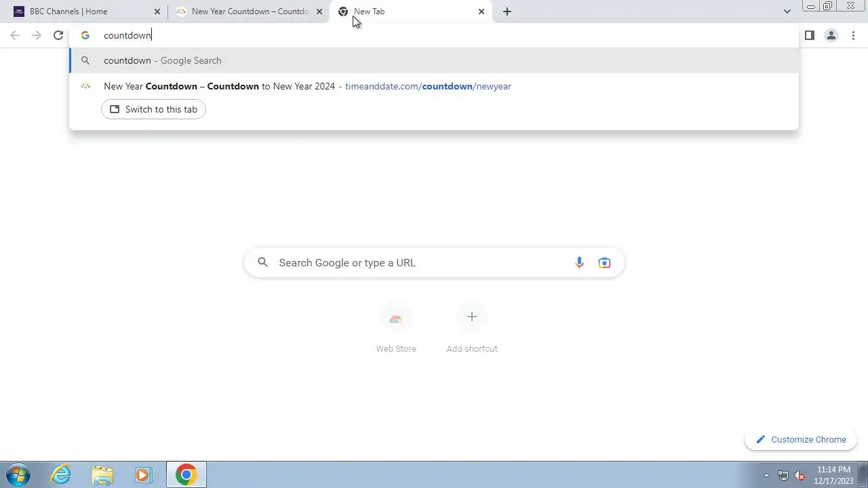Open the network tray icon
The width and height of the screenshot is (868, 488).
tap(783, 475)
